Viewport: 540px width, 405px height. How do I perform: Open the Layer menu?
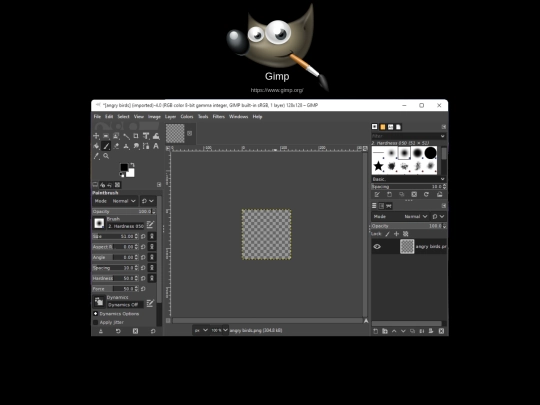click(x=170, y=117)
